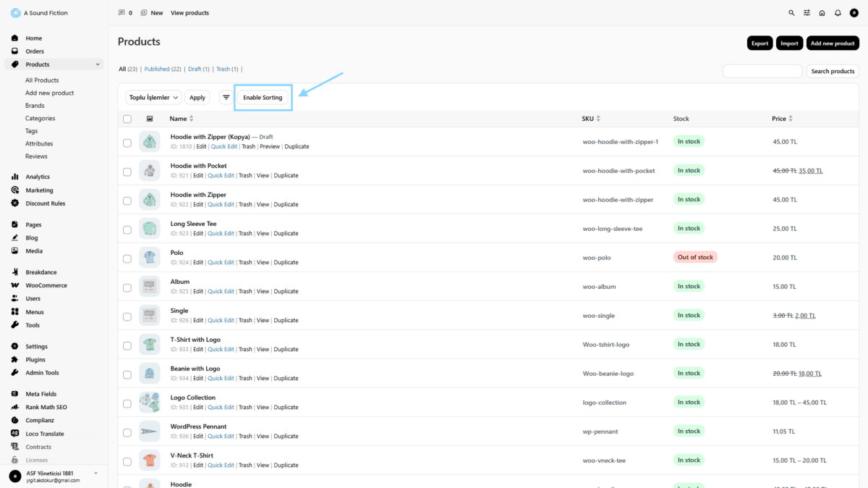The height and width of the screenshot is (488, 868).
Task: Focus the product search input field
Action: pyautogui.click(x=762, y=71)
